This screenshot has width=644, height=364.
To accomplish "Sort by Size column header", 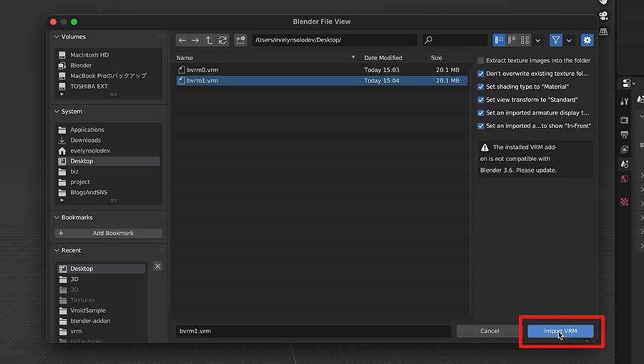I will tap(436, 58).
